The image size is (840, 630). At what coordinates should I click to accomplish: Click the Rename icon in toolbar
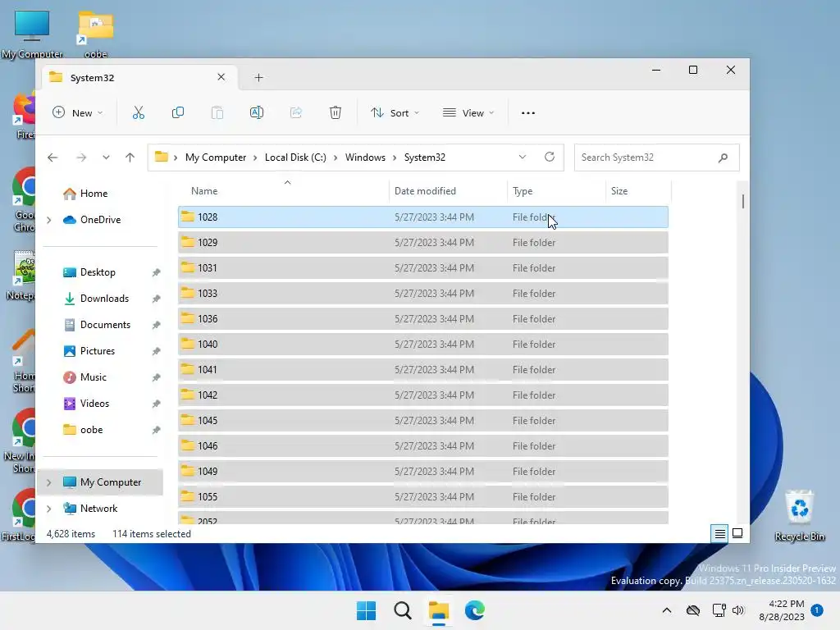click(x=257, y=112)
